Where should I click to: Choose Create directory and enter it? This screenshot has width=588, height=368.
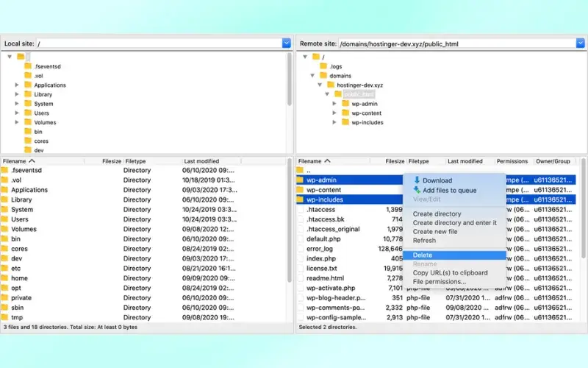(x=454, y=223)
